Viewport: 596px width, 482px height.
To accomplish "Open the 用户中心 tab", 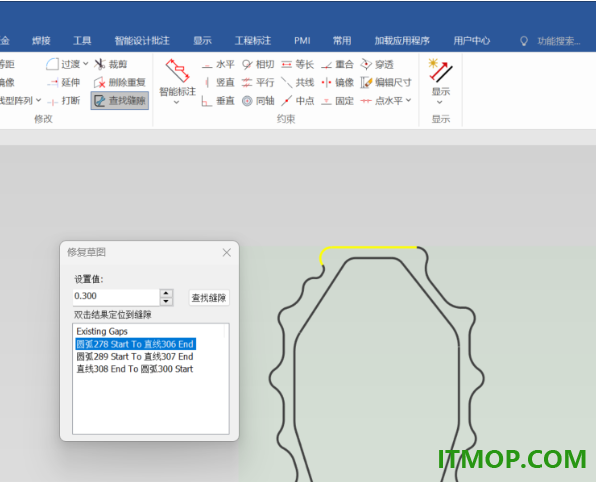I will (472, 41).
